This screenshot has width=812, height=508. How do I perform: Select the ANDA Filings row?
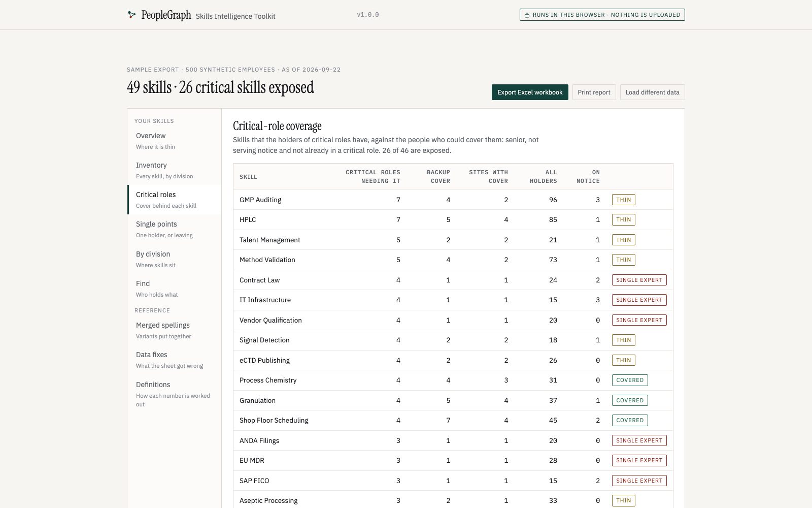click(x=453, y=440)
